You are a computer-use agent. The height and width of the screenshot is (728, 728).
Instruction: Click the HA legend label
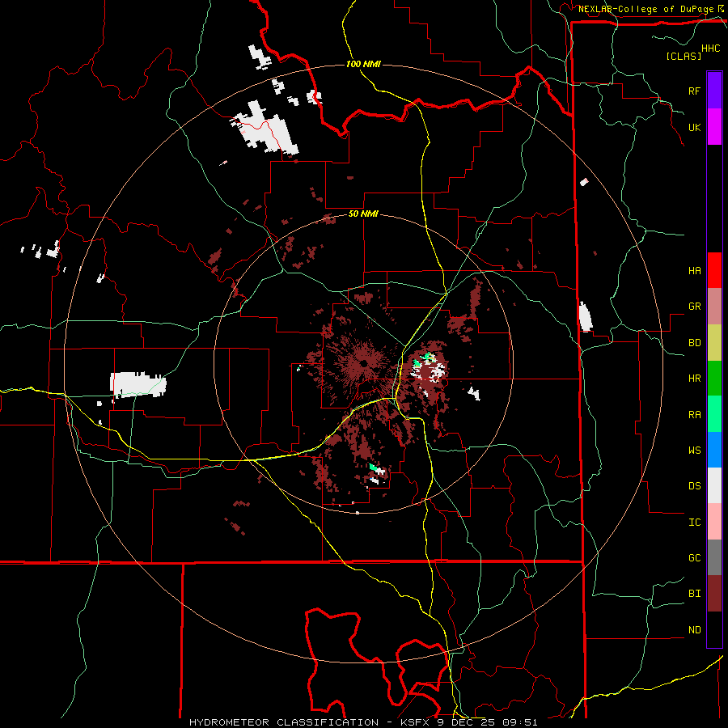pyautogui.click(x=694, y=270)
